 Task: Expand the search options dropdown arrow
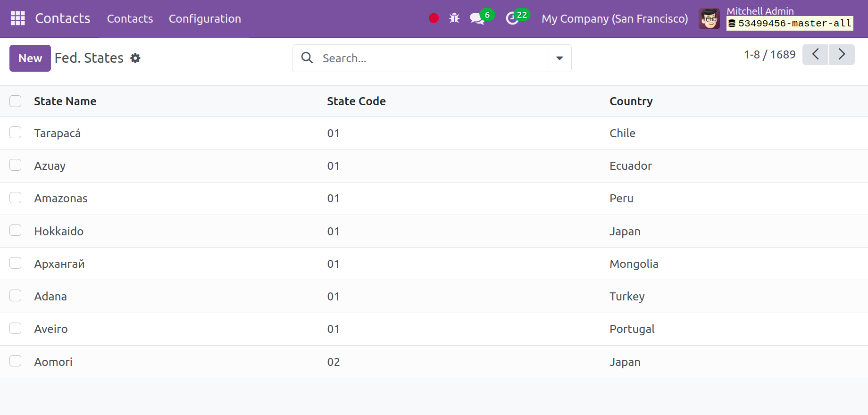tap(559, 58)
